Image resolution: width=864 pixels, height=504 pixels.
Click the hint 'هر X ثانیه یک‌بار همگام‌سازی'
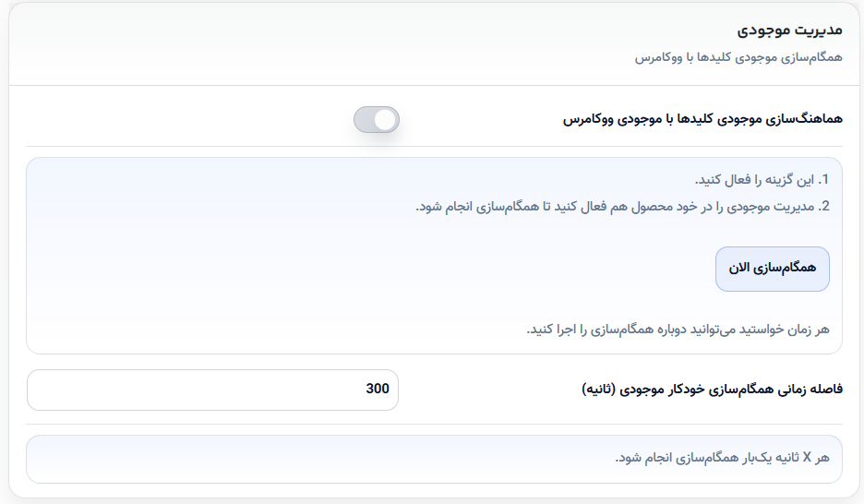(x=723, y=458)
